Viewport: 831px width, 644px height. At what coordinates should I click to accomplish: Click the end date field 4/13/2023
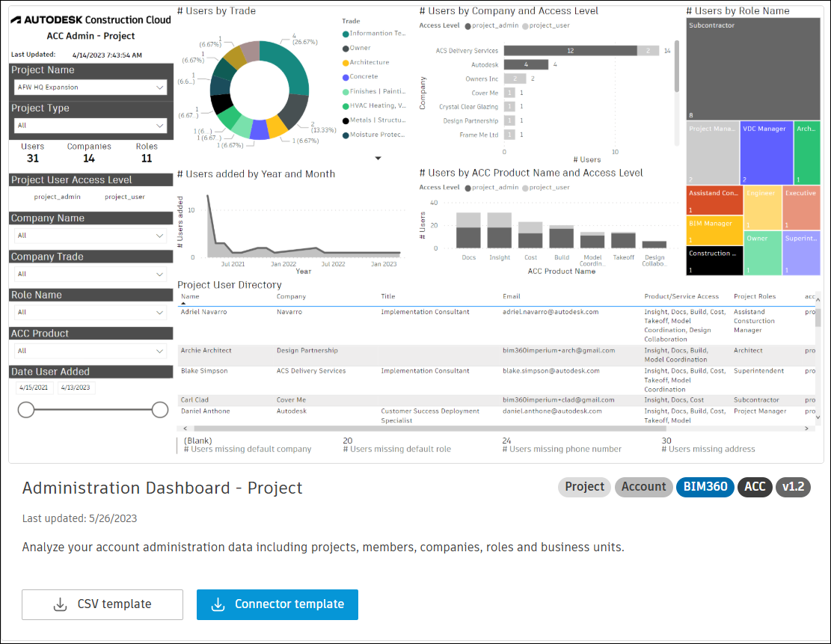click(76, 387)
